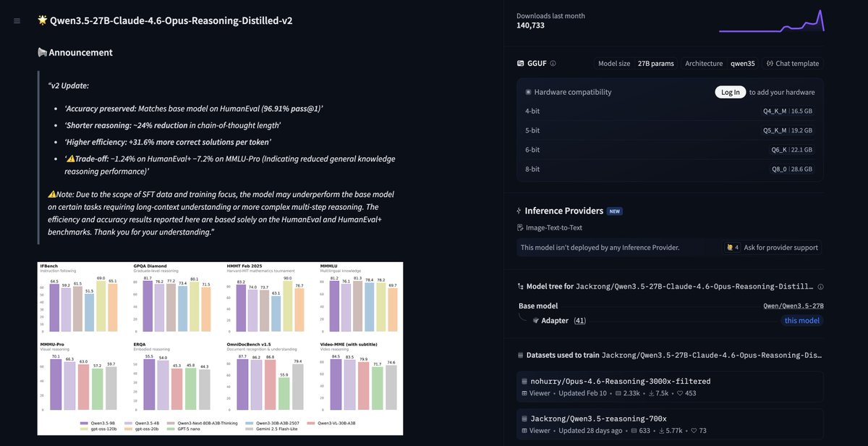Click the GGUF info circle icon
Viewport: 868px width, 446px height.
click(x=553, y=64)
